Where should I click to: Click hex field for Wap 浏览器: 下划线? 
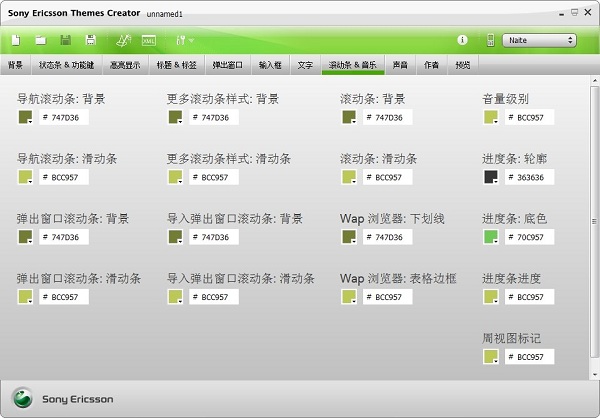coord(388,237)
